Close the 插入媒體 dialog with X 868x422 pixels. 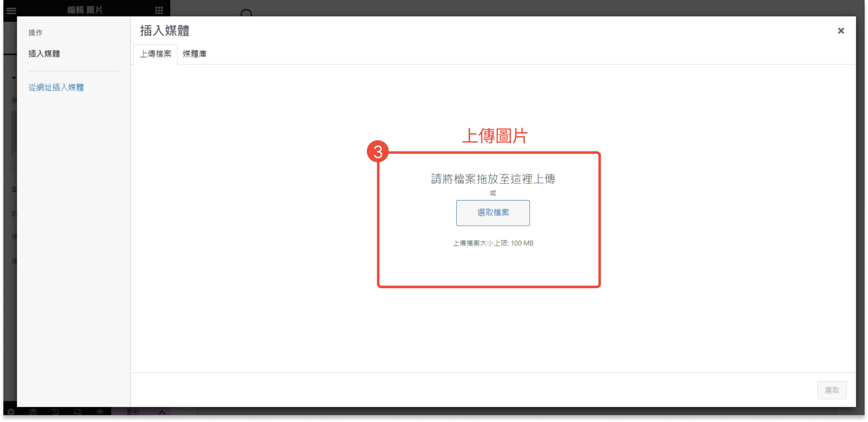[841, 31]
